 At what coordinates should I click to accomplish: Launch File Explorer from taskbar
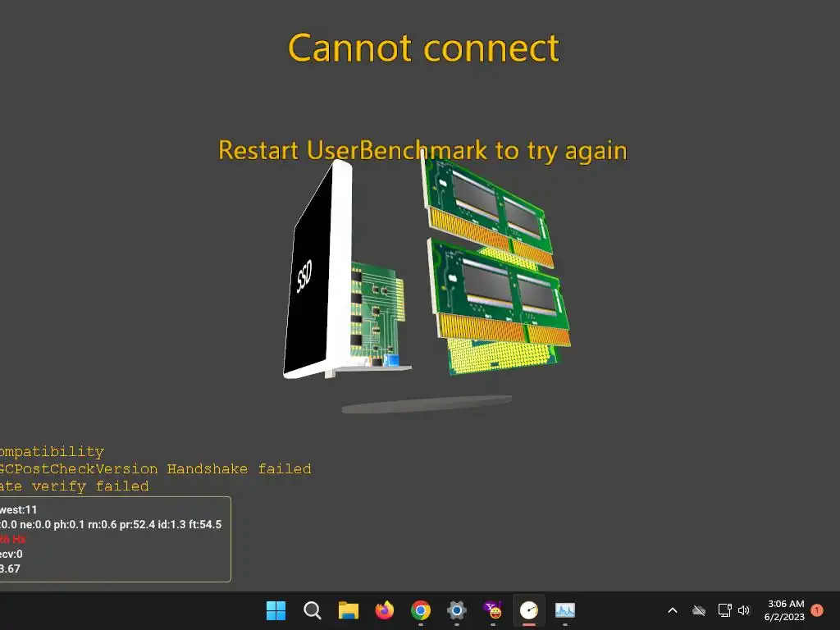tap(348, 610)
